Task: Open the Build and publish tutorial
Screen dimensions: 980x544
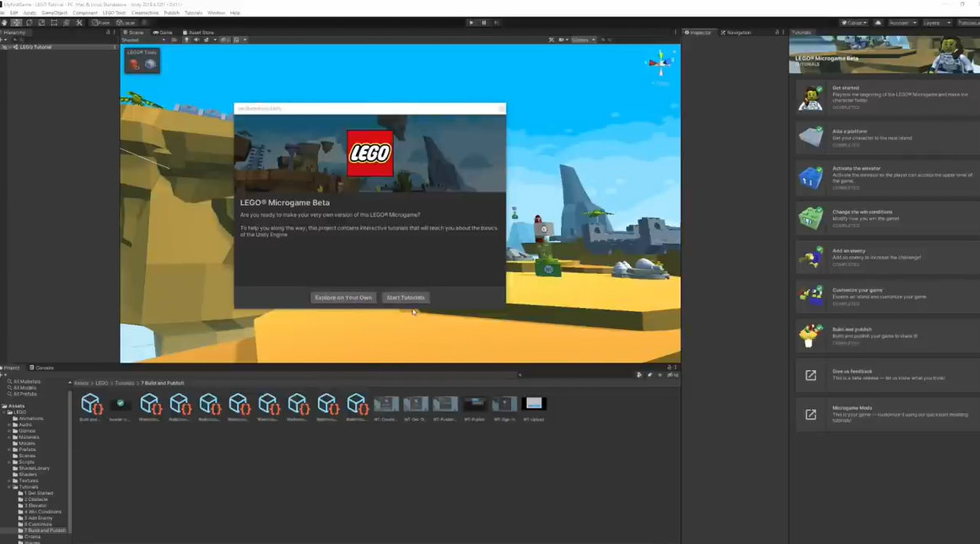Action: coord(887,336)
